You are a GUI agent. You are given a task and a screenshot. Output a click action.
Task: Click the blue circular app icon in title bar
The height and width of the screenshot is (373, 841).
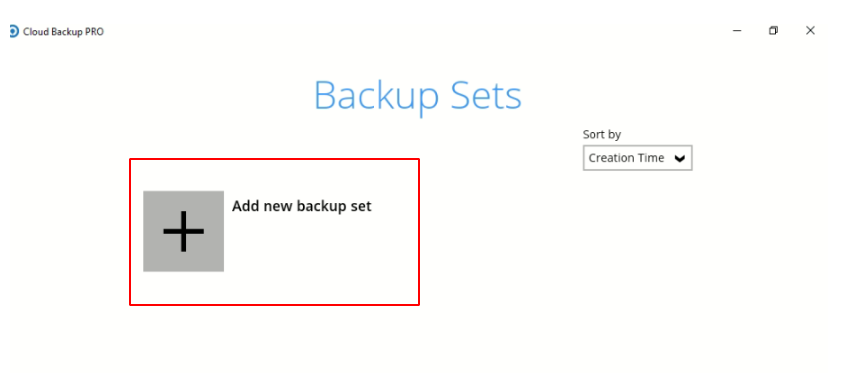point(14,32)
